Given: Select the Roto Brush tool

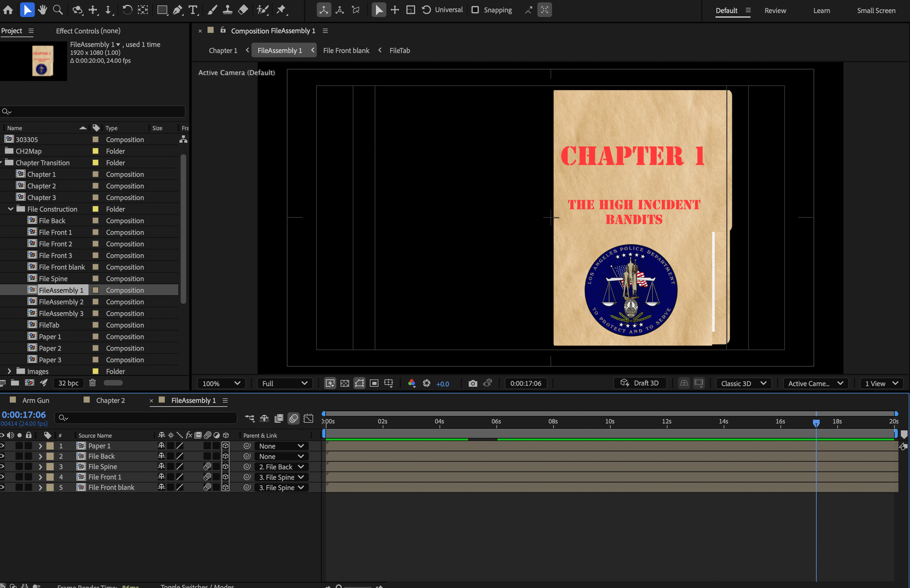Looking at the screenshot, I should click(x=263, y=10).
